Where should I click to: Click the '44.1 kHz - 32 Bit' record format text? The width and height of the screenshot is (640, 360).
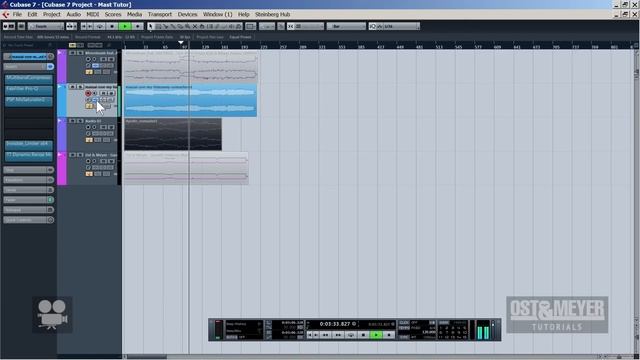pyautogui.click(x=121, y=37)
